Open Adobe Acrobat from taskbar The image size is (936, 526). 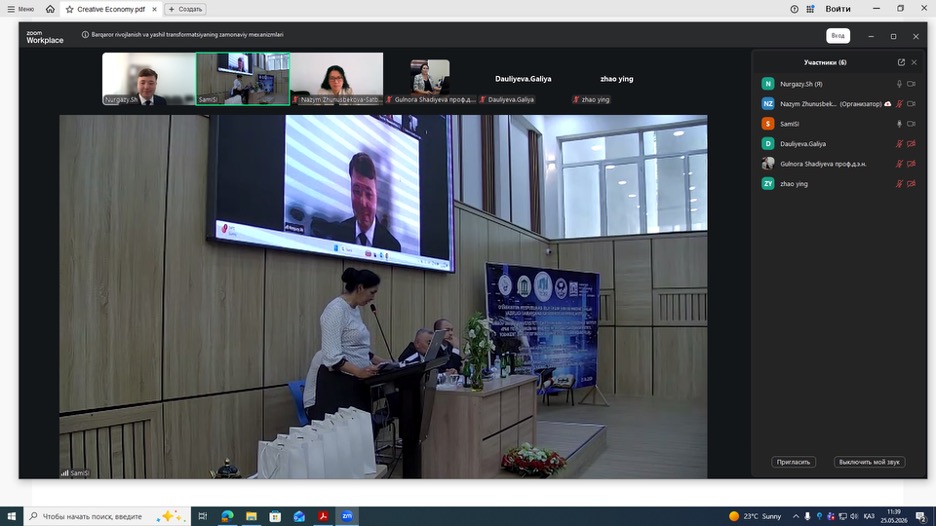click(x=323, y=516)
